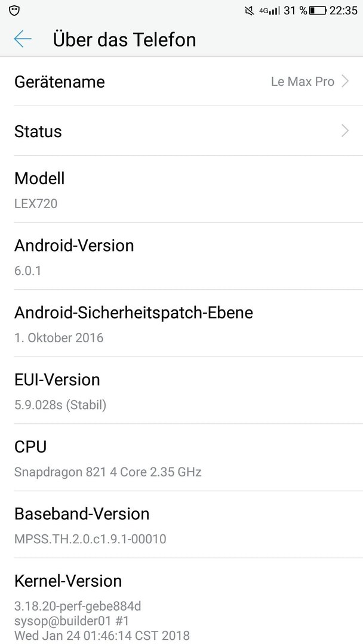This screenshot has width=363, height=644.
Task: Tap the 31 % battery percentage
Action: (295, 11)
